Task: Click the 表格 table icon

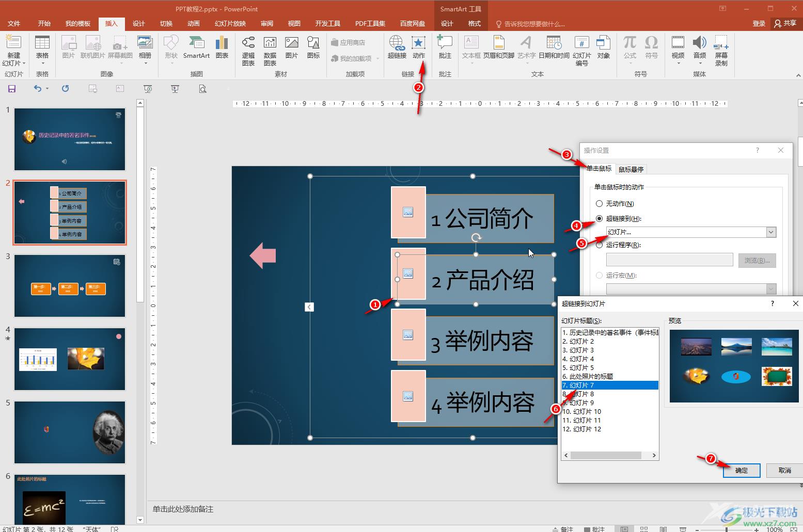Action: tap(42, 47)
